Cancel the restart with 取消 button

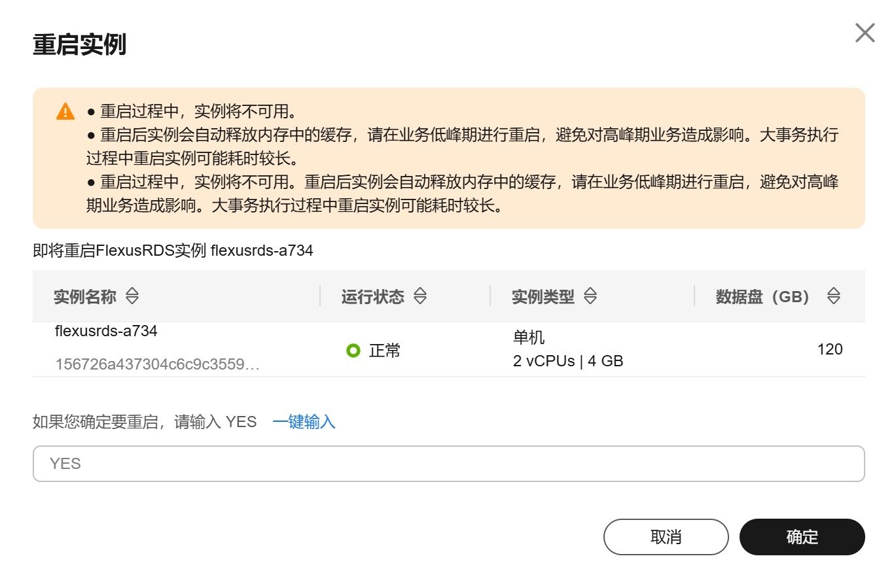click(666, 537)
